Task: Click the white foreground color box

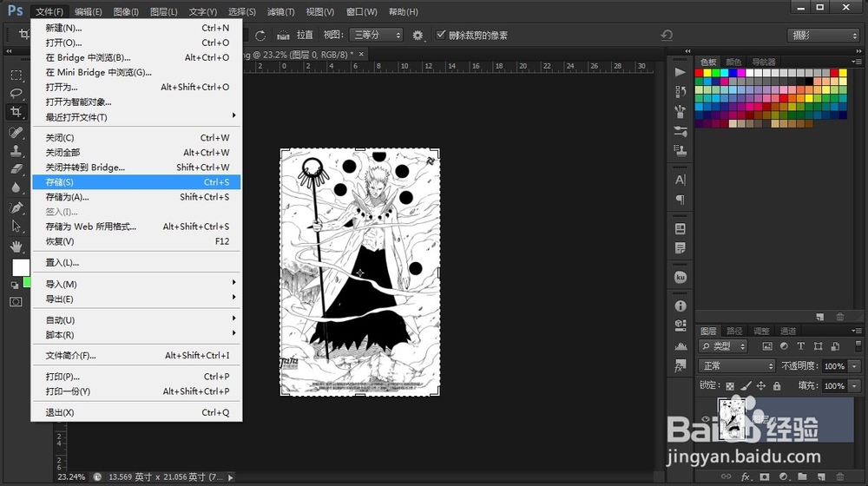Action: tap(21, 268)
